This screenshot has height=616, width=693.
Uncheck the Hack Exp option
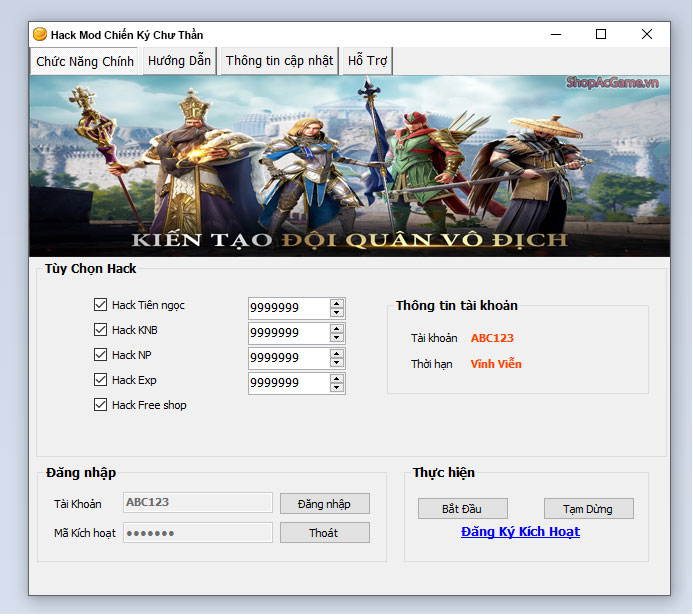pyautogui.click(x=100, y=380)
